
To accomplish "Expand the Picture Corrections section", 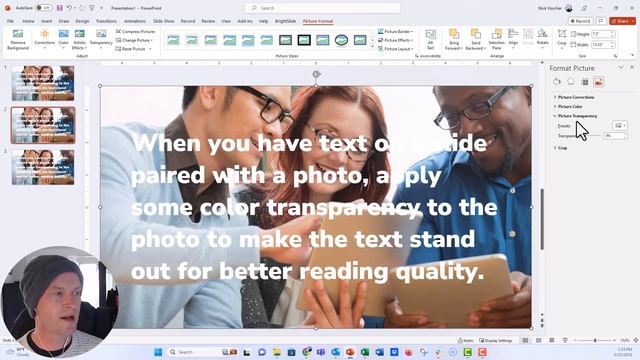I will [x=576, y=97].
